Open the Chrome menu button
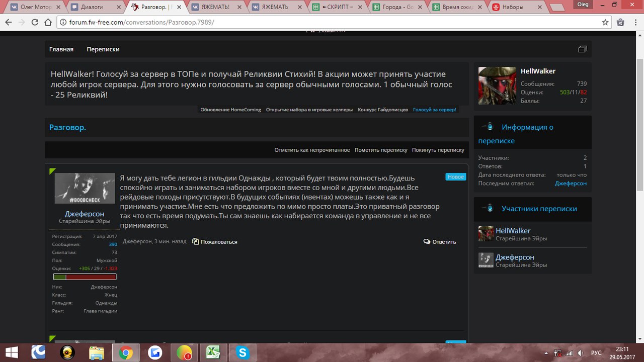Screen dimensions: 644x362 pyautogui.click(x=635, y=23)
